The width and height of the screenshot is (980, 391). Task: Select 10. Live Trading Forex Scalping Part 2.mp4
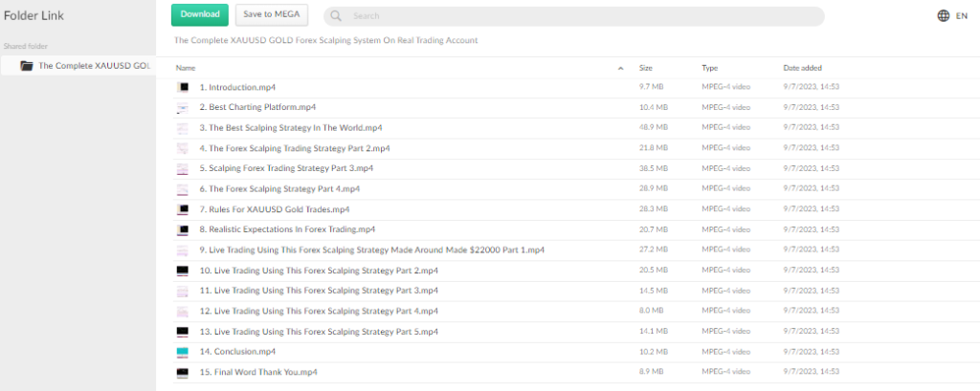click(x=319, y=271)
